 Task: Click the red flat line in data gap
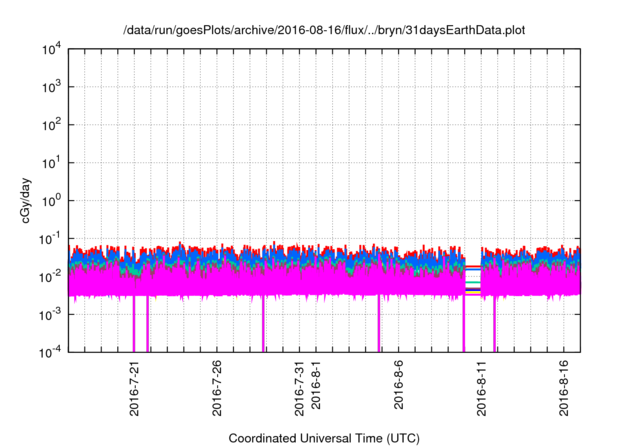[x=473, y=266]
